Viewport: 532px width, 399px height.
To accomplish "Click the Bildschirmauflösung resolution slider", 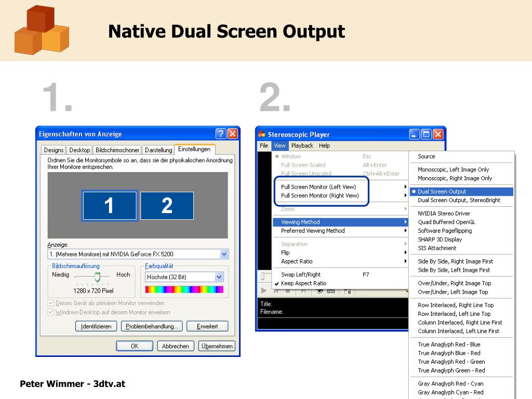I will [x=97, y=277].
